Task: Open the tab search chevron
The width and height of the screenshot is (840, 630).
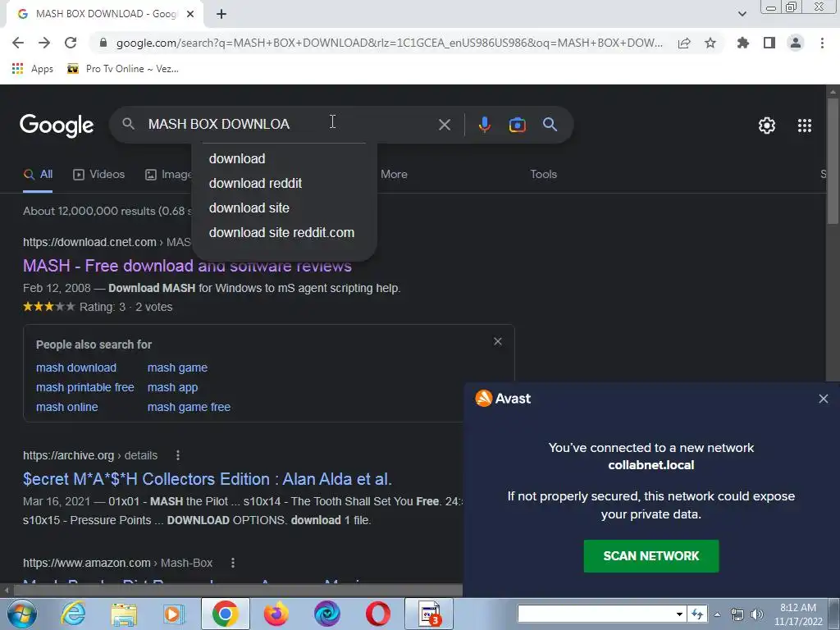Action: pyautogui.click(x=742, y=14)
